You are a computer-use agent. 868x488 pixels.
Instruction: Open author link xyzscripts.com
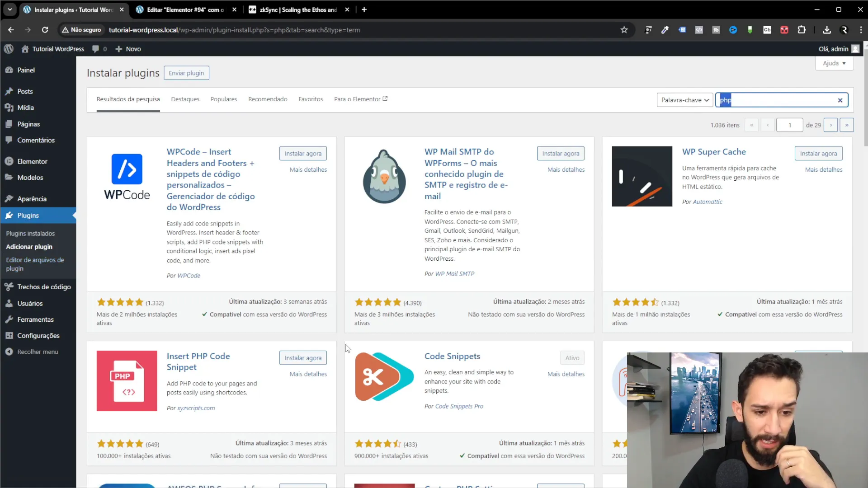tap(196, 408)
